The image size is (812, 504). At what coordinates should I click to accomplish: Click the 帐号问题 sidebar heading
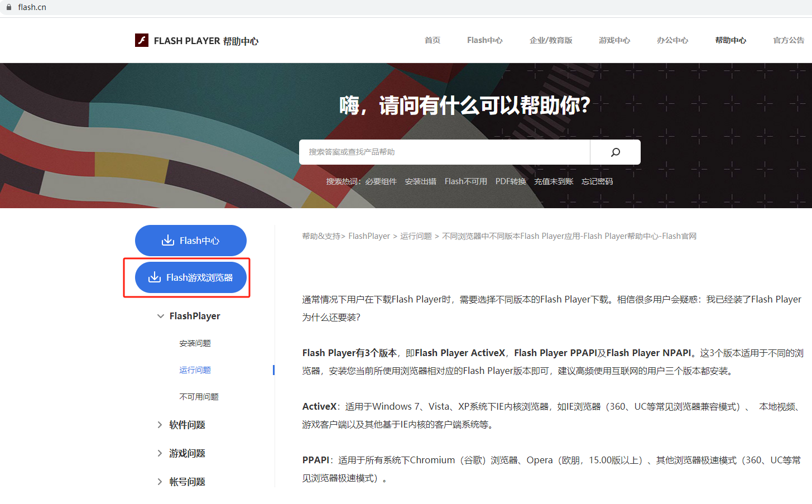[x=188, y=482]
